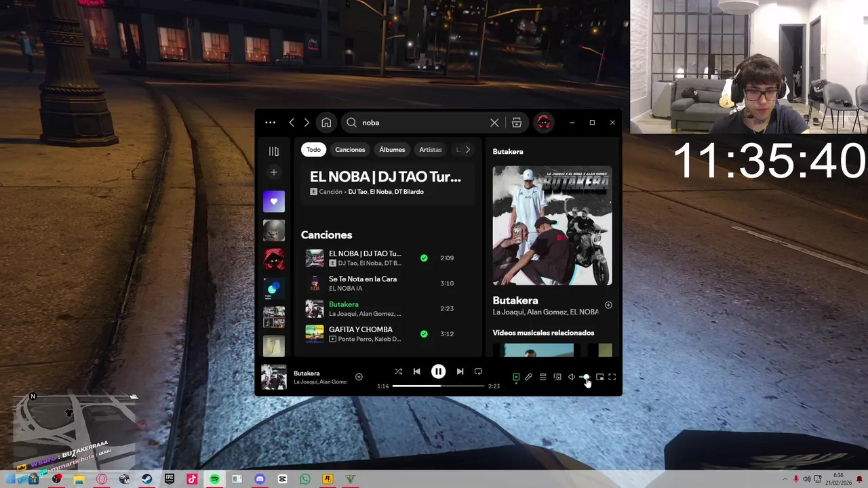Open the artist link 'DJ Tao, El Noba, DT Bilardo'

pyautogui.click(x=386, y=192)
